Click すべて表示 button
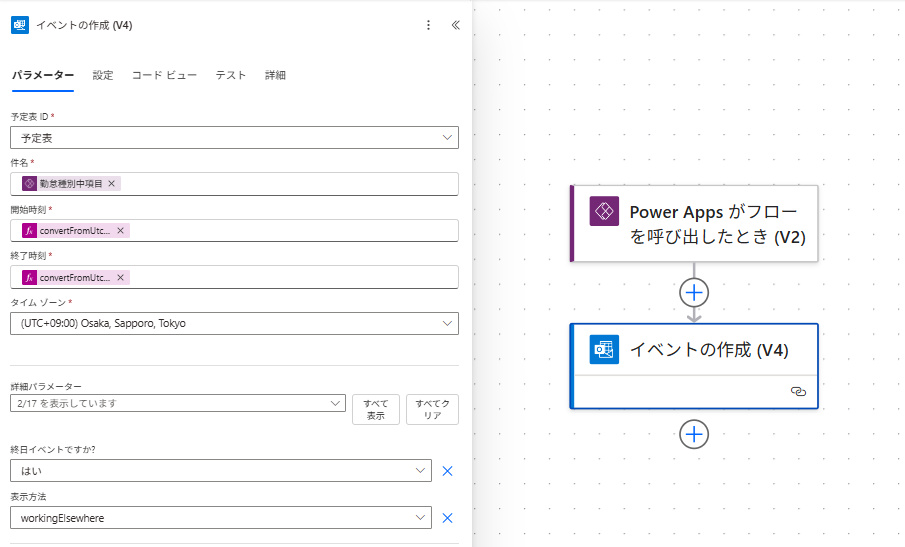 (x=376, y=410)
